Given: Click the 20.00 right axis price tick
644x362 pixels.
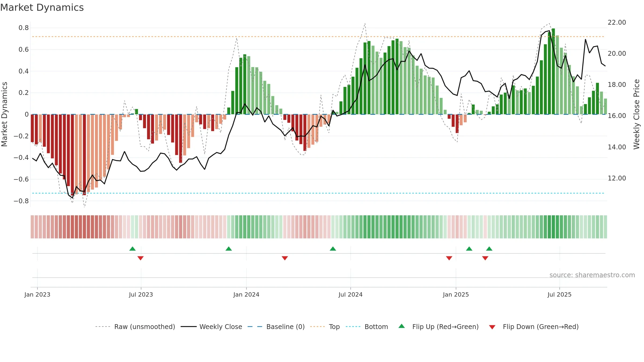Looking at the screenshot, I should pos(617,54).
